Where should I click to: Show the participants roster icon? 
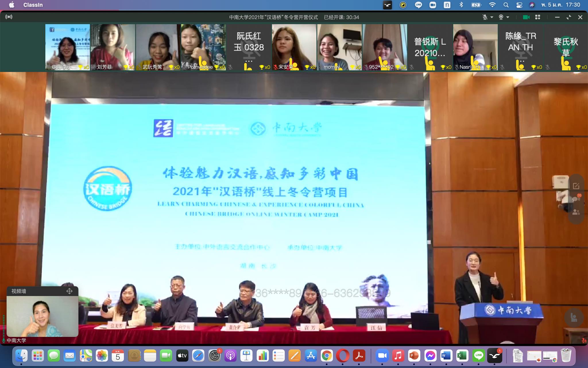point(576,212)
